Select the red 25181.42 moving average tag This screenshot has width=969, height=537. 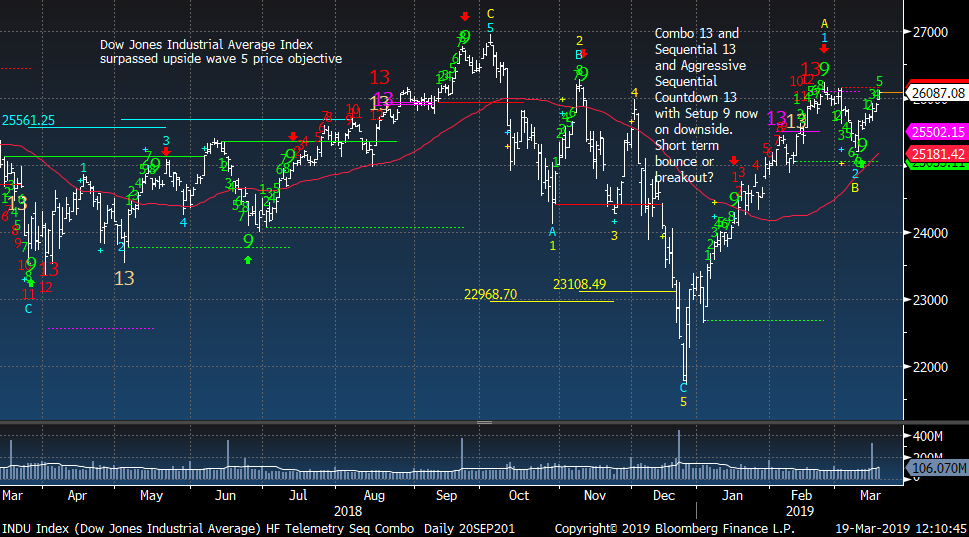[937, 154]
